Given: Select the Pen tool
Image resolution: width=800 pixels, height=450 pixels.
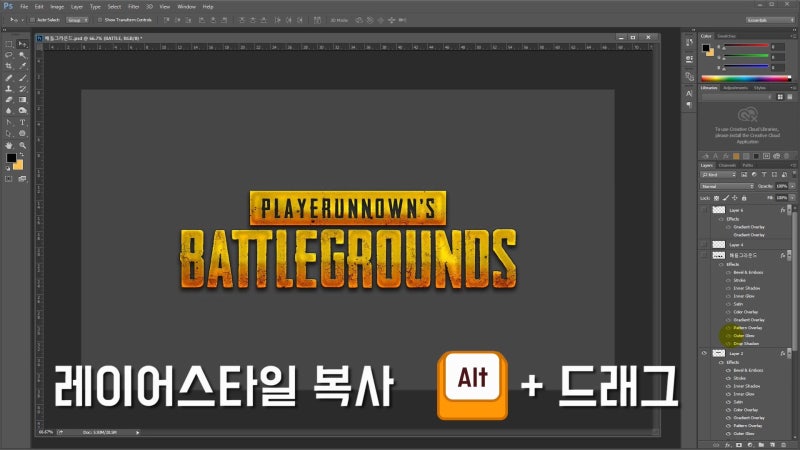Looking at the screenshot, I should (x=9, y=122).
